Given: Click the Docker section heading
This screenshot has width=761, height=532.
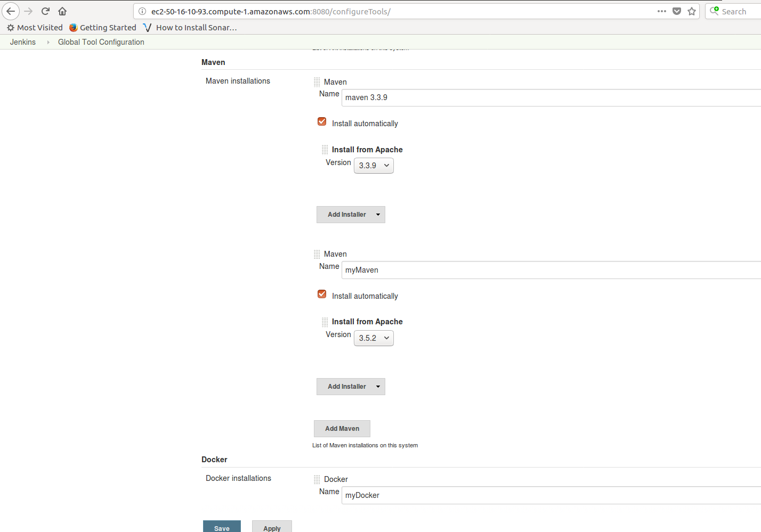Looking at the screenshot, I should (214, 460).
